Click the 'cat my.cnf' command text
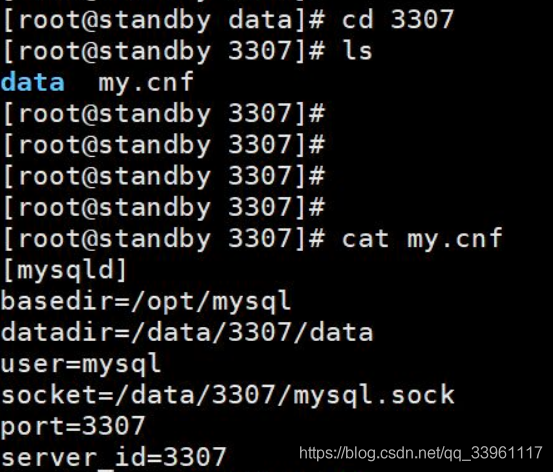The height and width of the screenshot is (472, 553). pos(422,239)
